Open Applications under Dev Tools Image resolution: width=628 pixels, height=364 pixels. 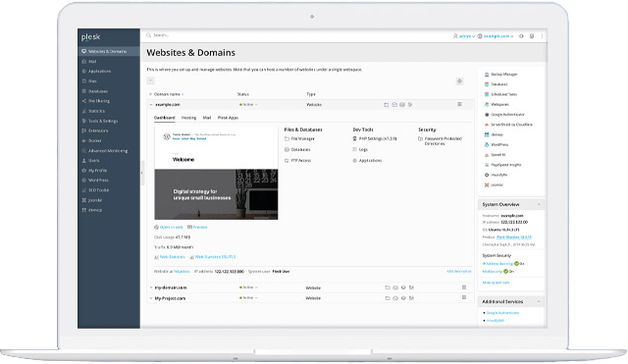[x=367, y=160]
